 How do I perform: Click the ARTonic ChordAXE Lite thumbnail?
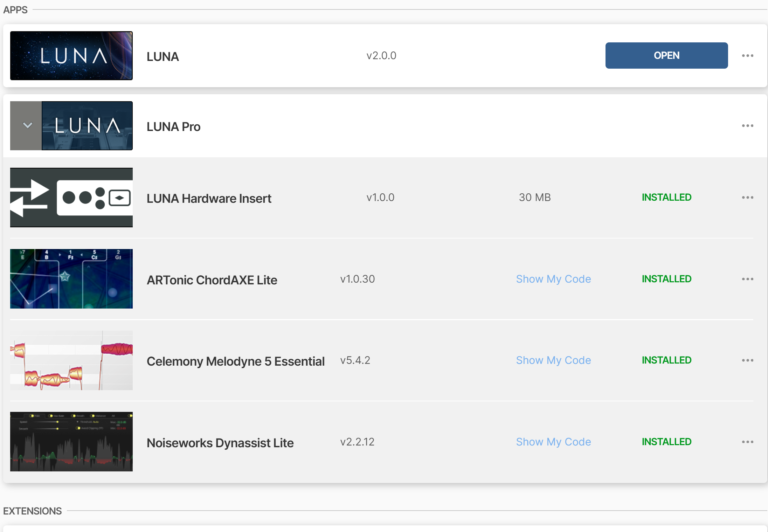pos(71,279)
